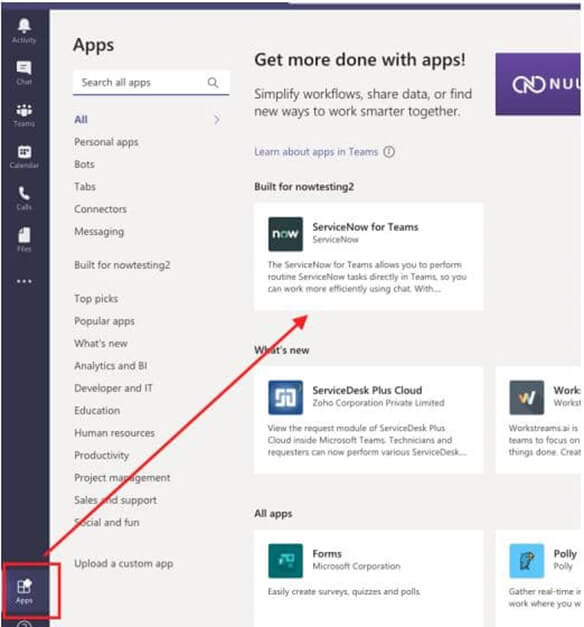The width and height of the screenshot is (584, 627).
Task: Open Analytics and BI category
Action: pos(111,366)
